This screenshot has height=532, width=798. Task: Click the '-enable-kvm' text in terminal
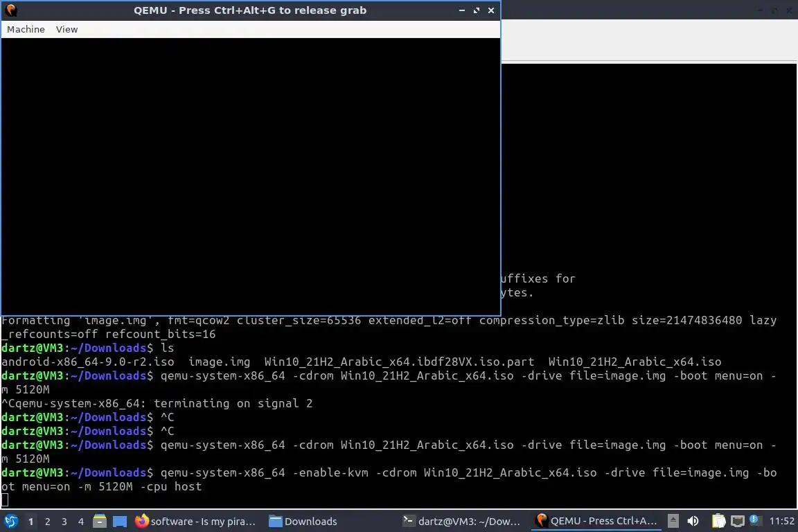tap(330, 473)
